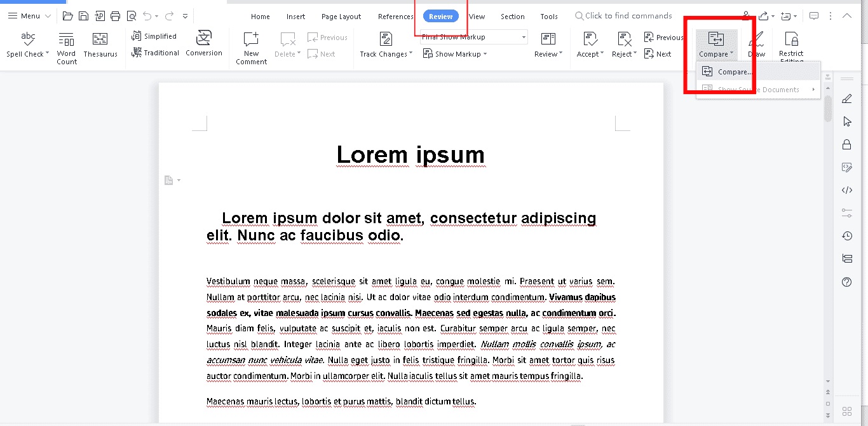Expand the Spell Check dropdown arrow
868x426 pixels.
[48, 54]
